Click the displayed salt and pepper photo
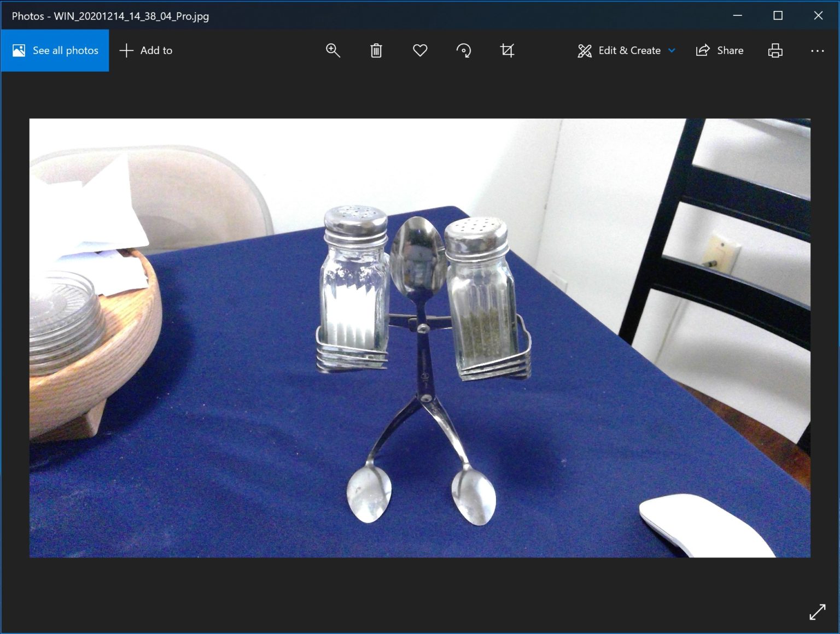The width and height of the screenshot is (840, 634). 419,338
